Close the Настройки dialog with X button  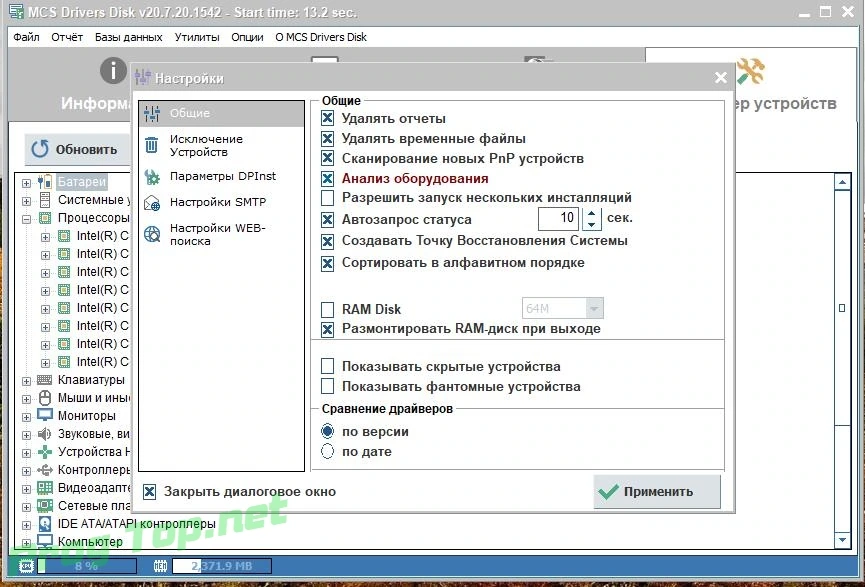720,77
